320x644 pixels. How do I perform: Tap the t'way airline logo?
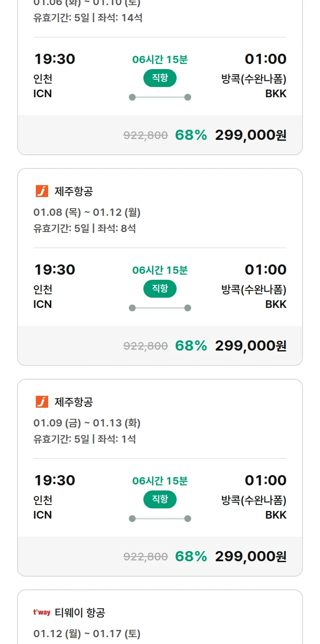click(x=42, y=612)
